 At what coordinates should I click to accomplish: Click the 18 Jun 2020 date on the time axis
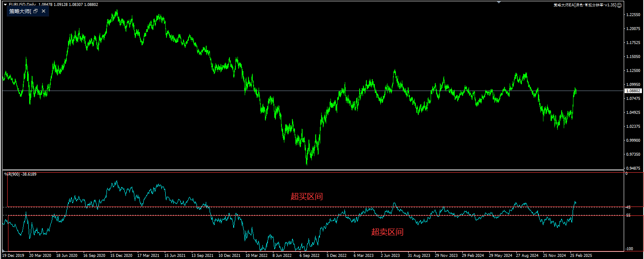(x=67, y=256)
